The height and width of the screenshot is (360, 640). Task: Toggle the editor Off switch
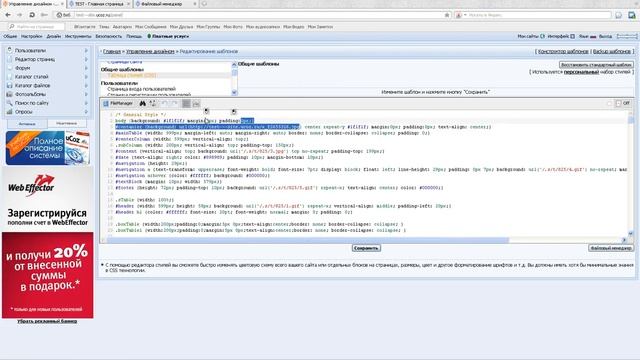[623, 103]
